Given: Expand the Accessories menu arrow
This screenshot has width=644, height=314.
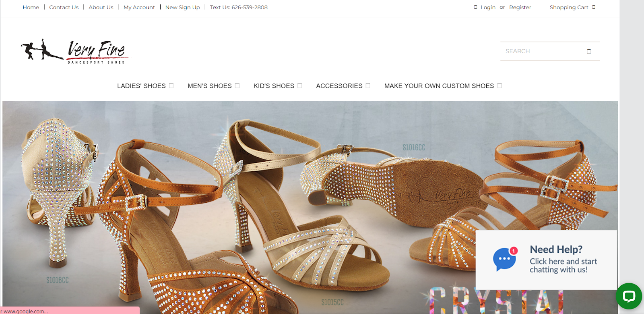Looking at the screenshot, I should [368, 85].
